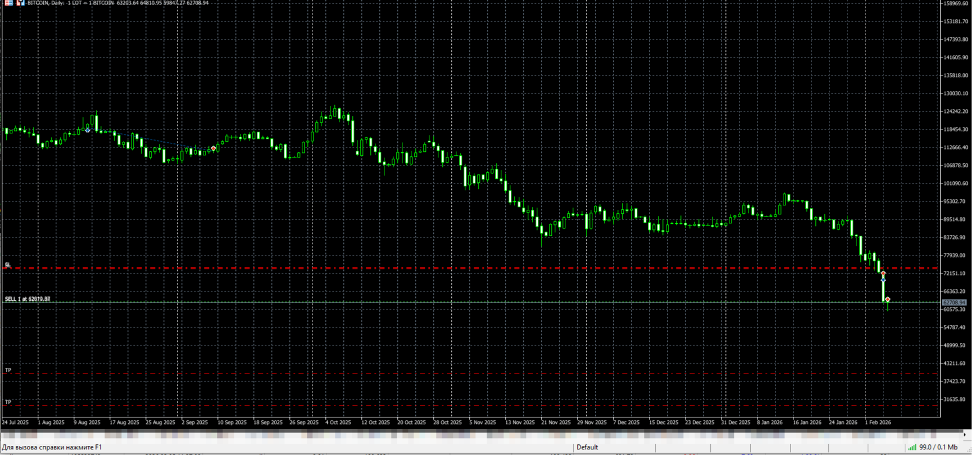
Task: Click the 54787.40 price scale label
Action: (x=954, y=327)
